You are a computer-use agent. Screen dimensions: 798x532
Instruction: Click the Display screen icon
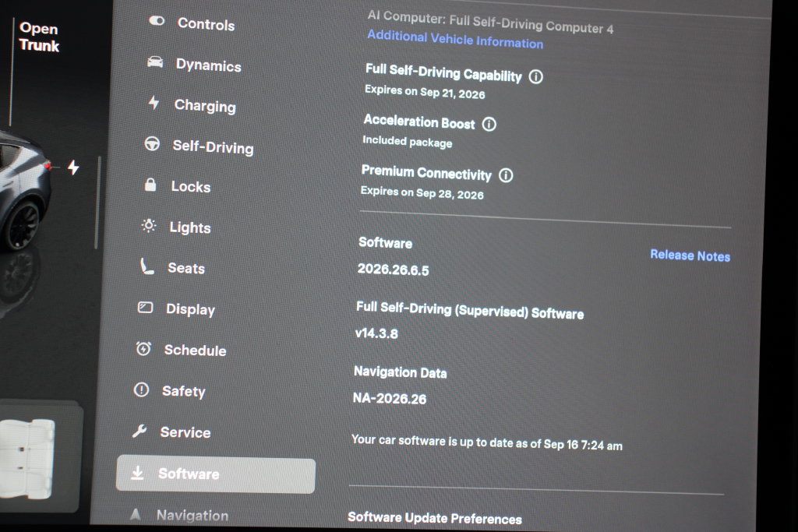[146, 307]
